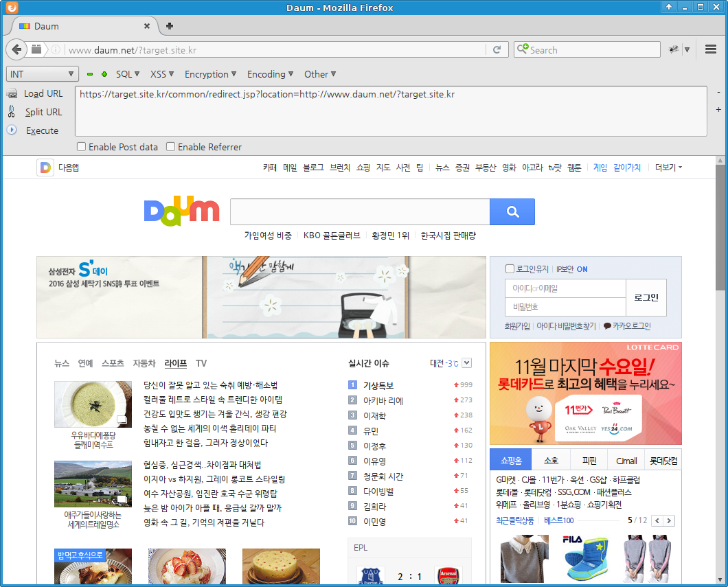Enable Post data checkbox
Image resolution: width=728 pixels, height=587 pixels.
81,147
